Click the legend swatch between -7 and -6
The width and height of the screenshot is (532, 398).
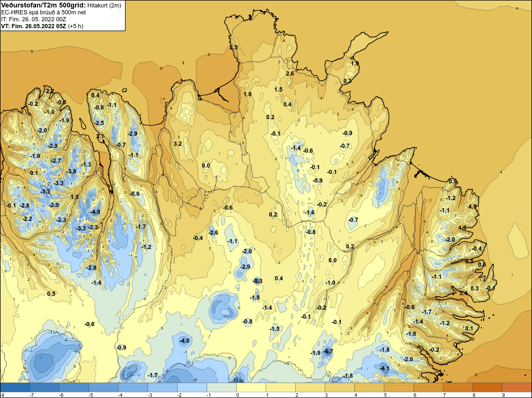click(x=45, y=387)
